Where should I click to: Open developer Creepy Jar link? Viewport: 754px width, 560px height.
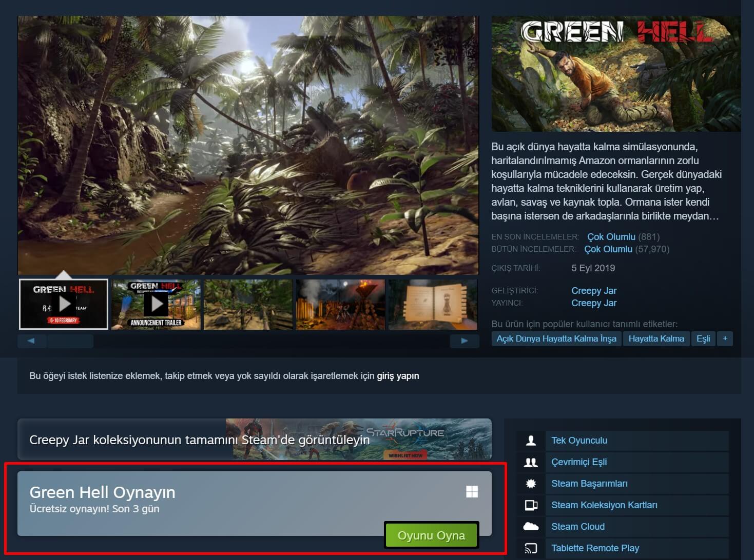pos(594,291)
